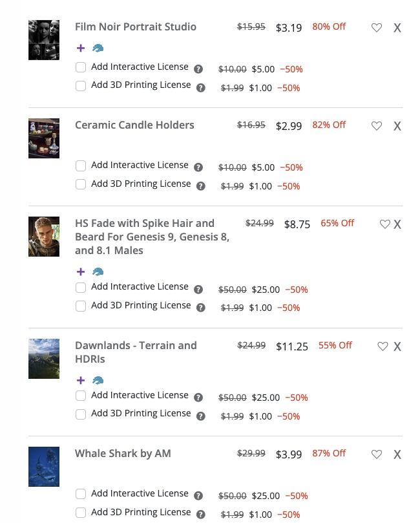Remove Ceramic Candle Holders from cart
Viewport: 420px width, 523px height.
[x=397, y=126]
